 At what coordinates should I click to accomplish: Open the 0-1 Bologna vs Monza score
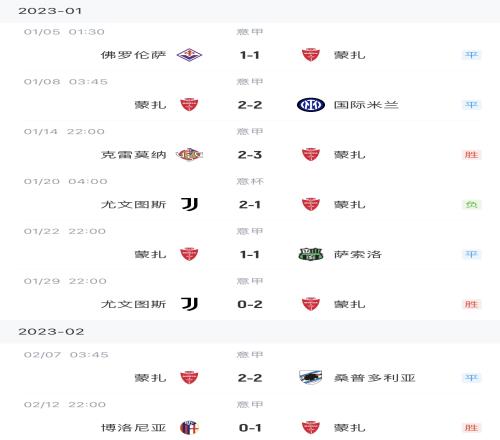[250, 428]
